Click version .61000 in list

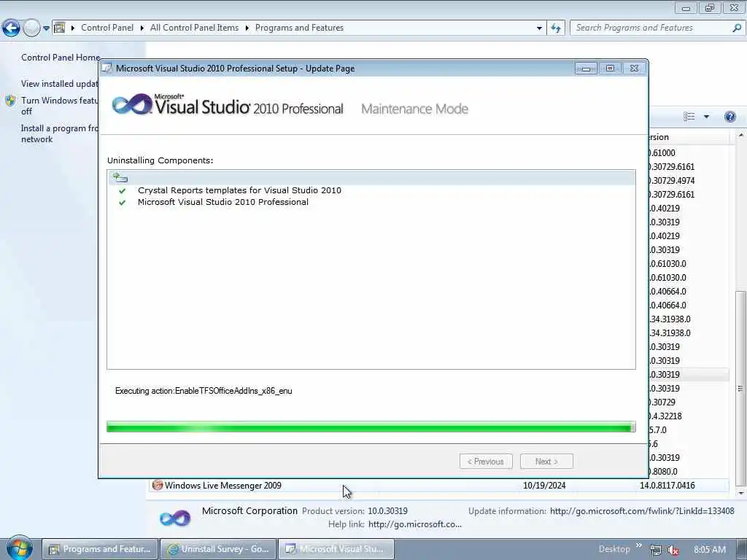[662, 153]
